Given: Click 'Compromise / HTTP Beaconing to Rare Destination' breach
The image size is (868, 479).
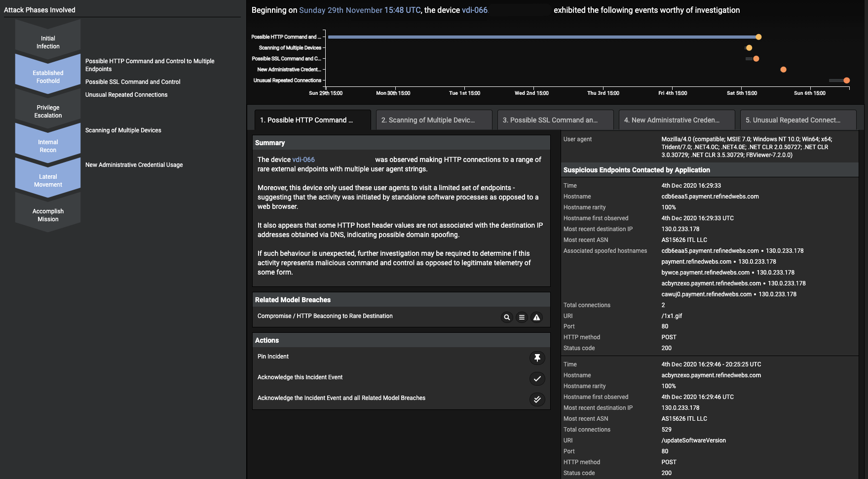Looking at the screenshot, I should 325,316.
